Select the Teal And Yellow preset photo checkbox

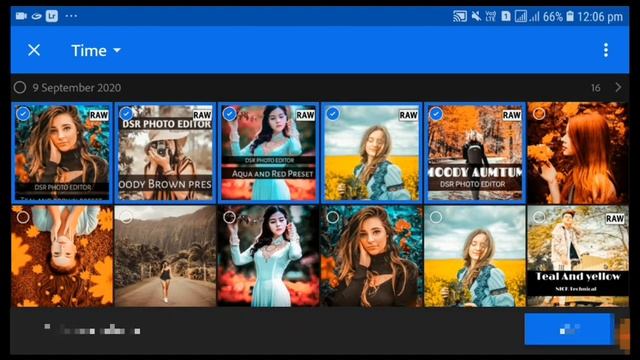pyautogui.click(x=539, y=217)
